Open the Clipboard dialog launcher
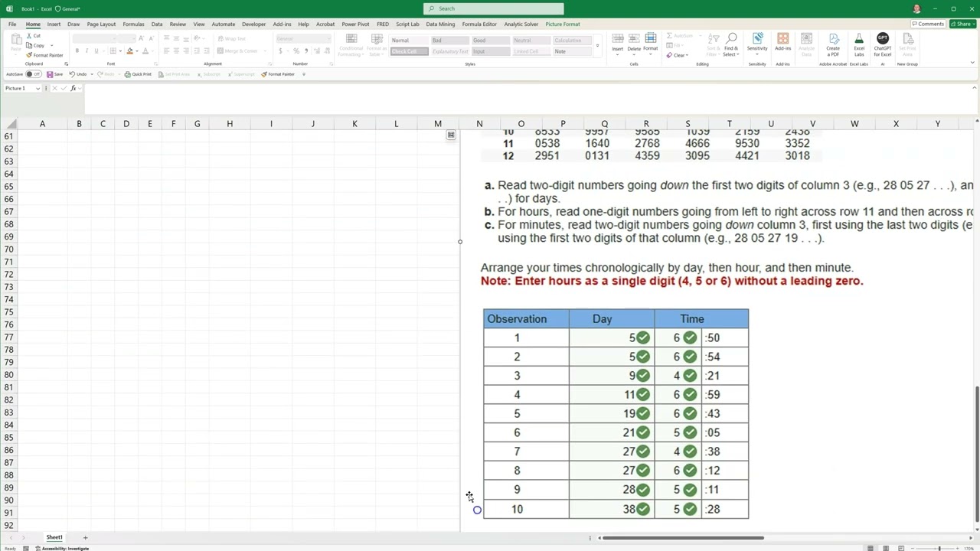This screenshot has height=551, width=980. click(66, 64)
